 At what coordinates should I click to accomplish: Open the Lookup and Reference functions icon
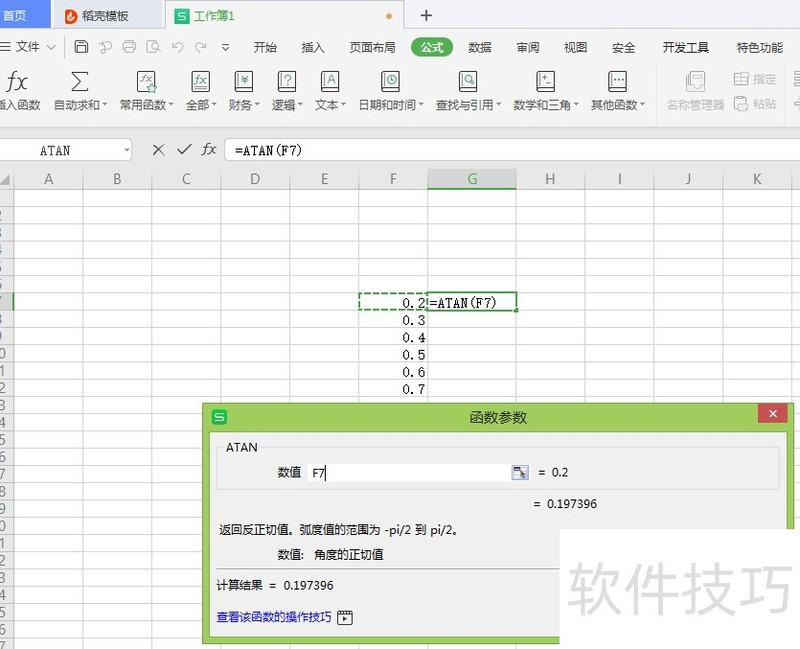tap(468, 82)
